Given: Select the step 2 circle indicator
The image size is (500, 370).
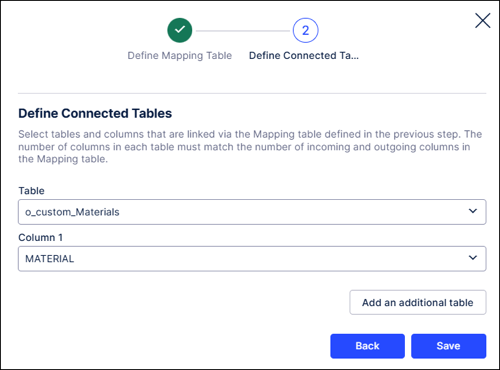Looking at the screenshot, I should pos(305,30).
